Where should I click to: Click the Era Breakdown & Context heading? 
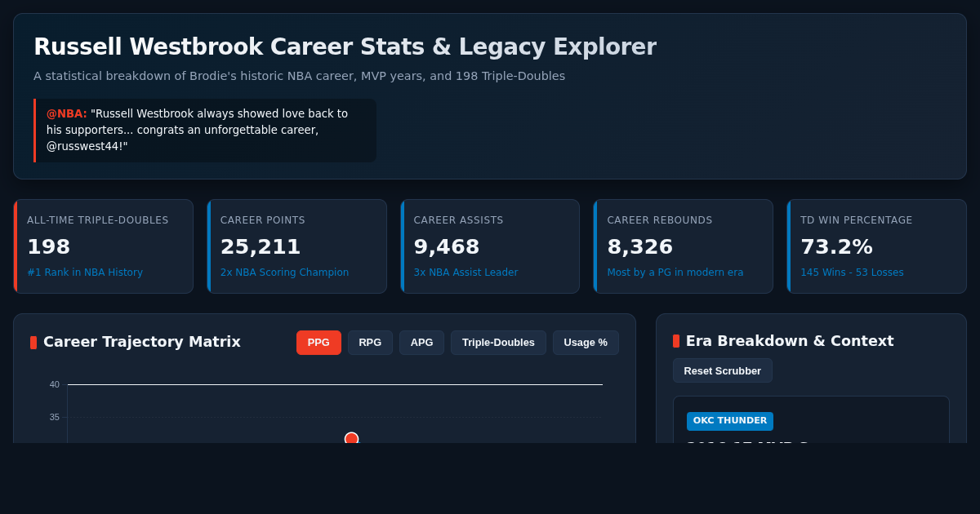point(790,341)
